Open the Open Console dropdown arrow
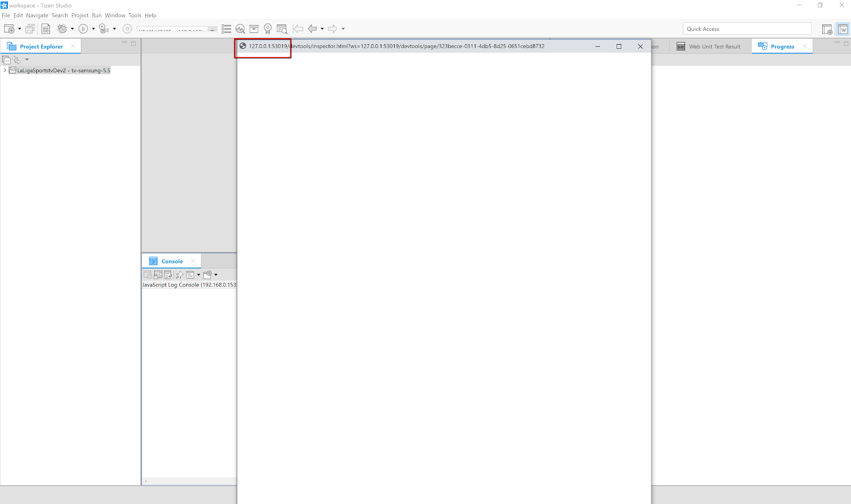This screenshot has width=851, height=504. coord(216,274)
